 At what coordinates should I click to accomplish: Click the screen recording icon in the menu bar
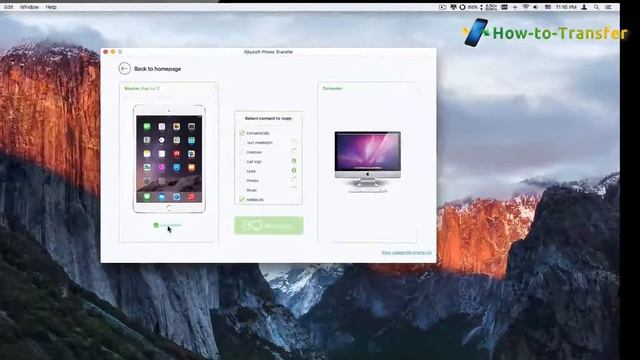442,7
